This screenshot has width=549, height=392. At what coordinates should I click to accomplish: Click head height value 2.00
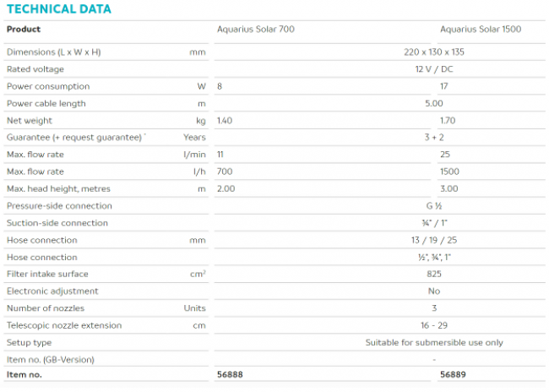pyautogui.click(x=226, y=188)
